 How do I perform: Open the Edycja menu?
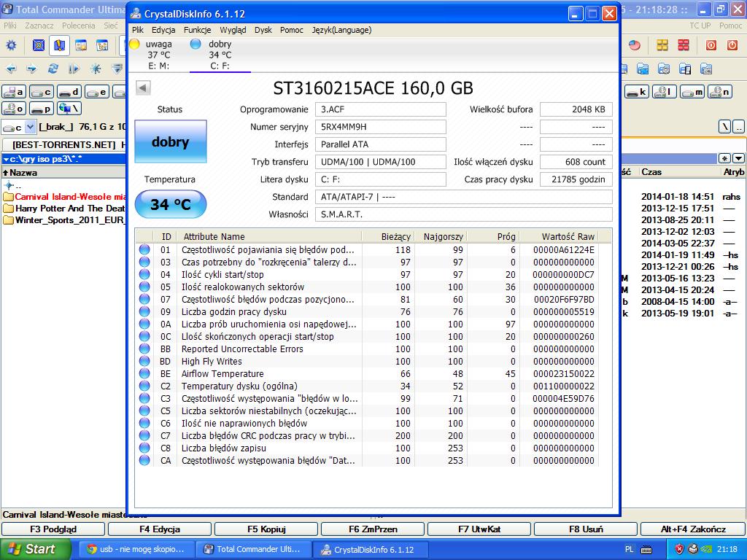click(163, 30)
